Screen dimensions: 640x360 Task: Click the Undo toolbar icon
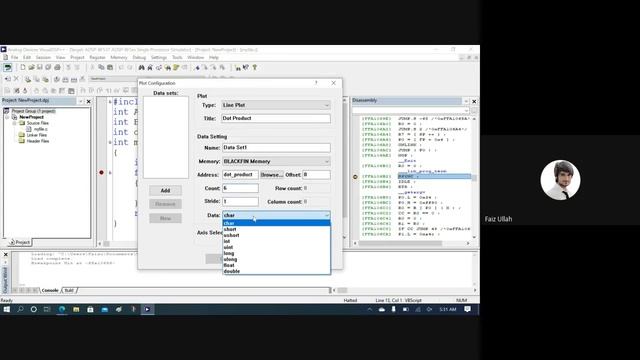tap(121, 67)
